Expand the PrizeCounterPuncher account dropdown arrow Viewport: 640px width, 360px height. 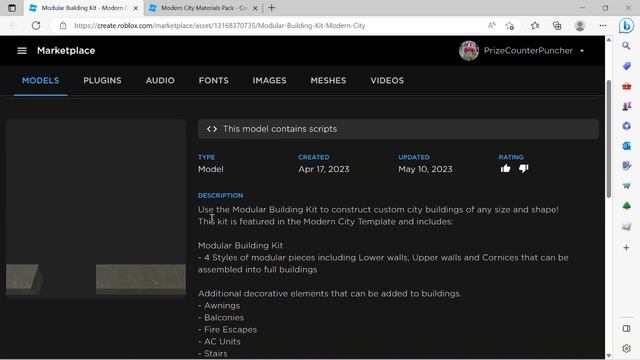point(582,51)
